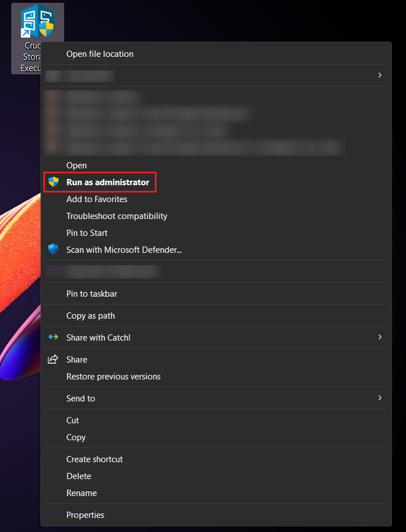Choose Copy as path
406x532 pixels.
pyautogui.click(x=216, y=316)
